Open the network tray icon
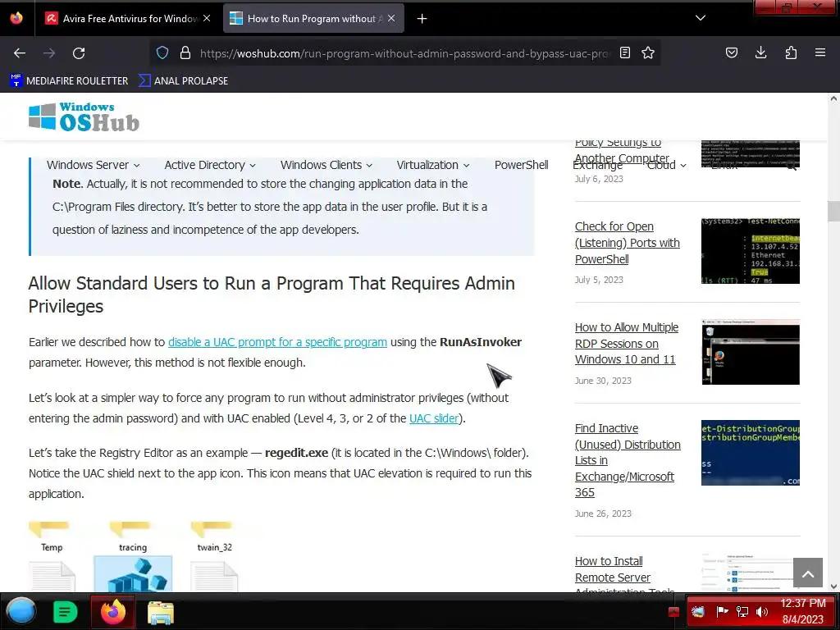 (x=742, y=612)
